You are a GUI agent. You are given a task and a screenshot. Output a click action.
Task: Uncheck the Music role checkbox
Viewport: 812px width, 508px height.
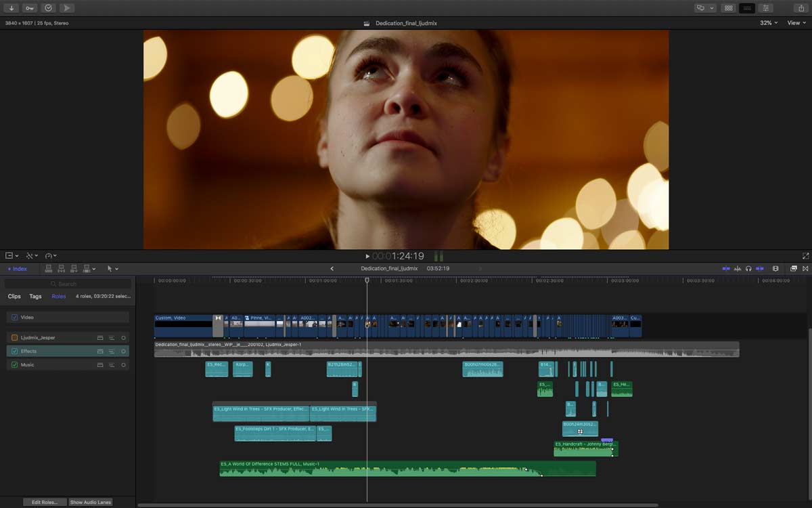[x=14, y=364]
